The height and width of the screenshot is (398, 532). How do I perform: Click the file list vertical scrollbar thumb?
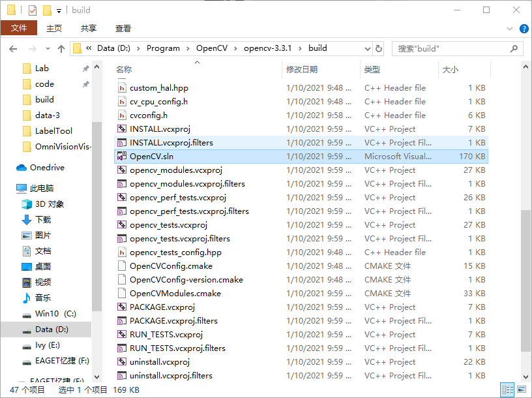tap(525, 281)
